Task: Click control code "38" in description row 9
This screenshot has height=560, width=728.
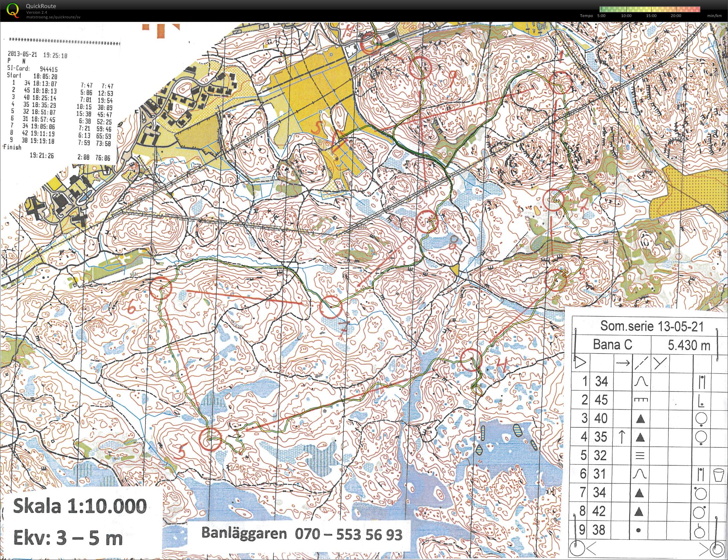Action: tap(599, 530)
